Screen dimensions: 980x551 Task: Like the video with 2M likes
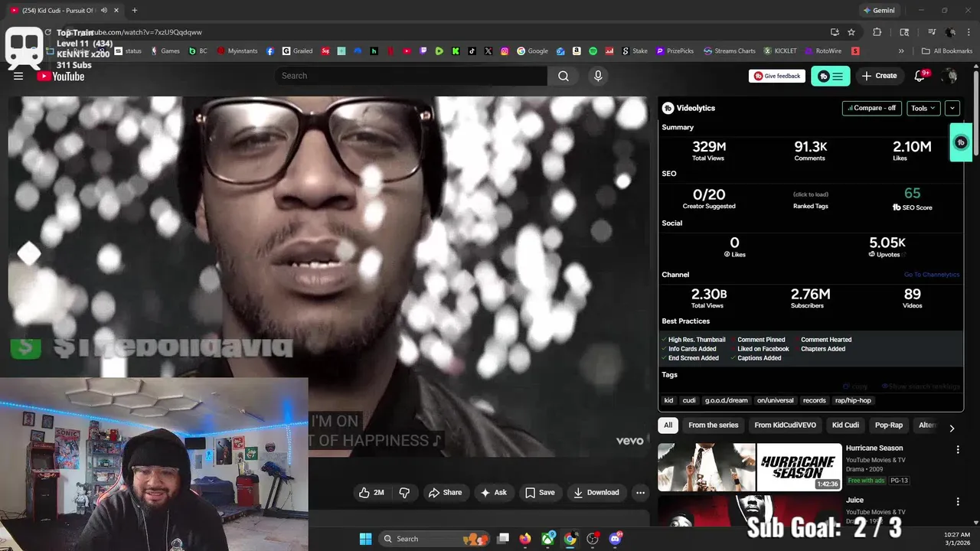click(x=371, y=493)
